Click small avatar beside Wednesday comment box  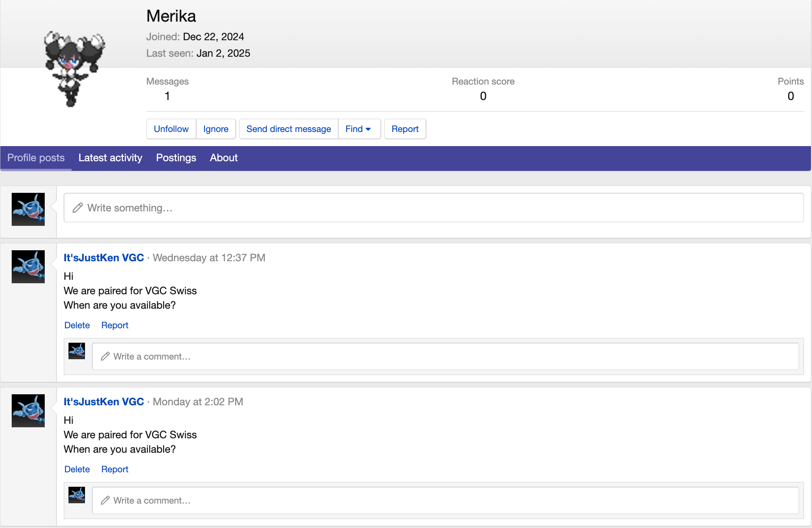click(77, 351)
